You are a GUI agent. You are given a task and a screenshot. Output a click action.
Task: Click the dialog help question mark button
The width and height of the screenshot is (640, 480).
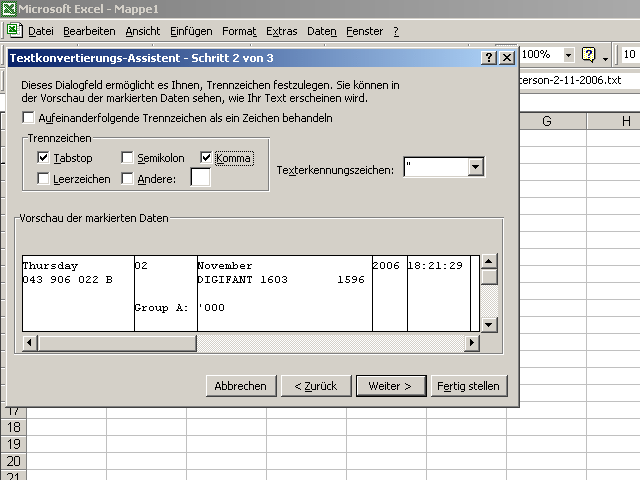489,58
